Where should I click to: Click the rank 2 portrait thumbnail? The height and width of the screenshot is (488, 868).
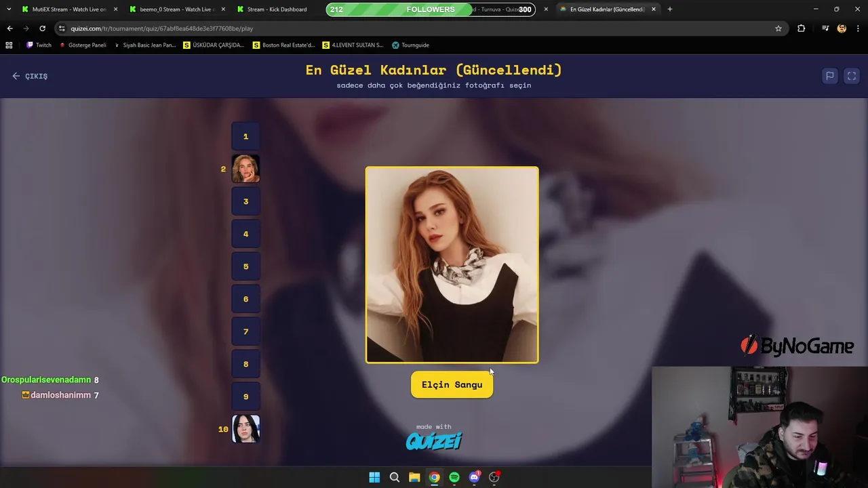pos(245,169)
